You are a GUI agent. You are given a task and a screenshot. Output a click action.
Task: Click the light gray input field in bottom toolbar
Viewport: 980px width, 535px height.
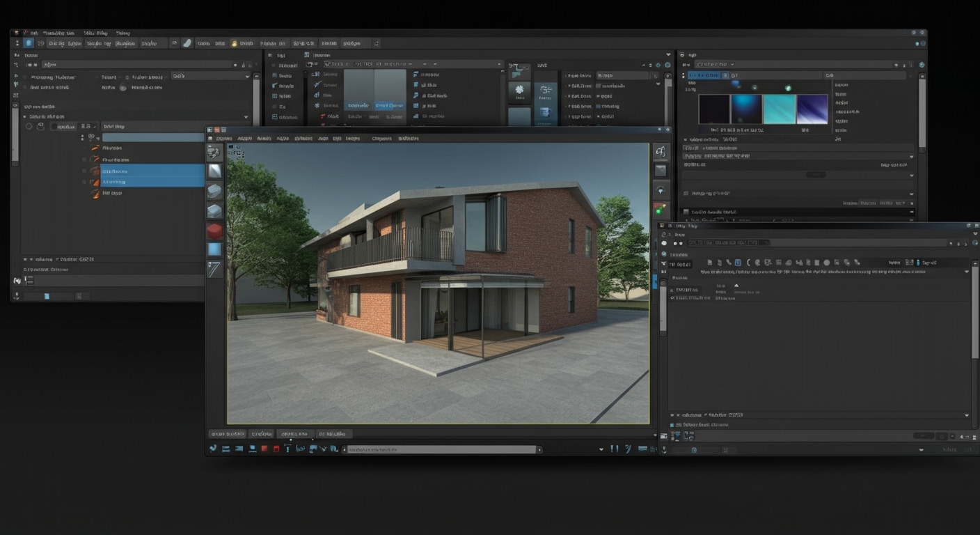pos(441,450)
